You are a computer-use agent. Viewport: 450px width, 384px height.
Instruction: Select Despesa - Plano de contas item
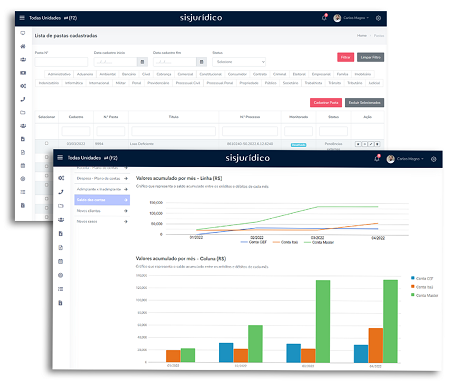point(102,178)
